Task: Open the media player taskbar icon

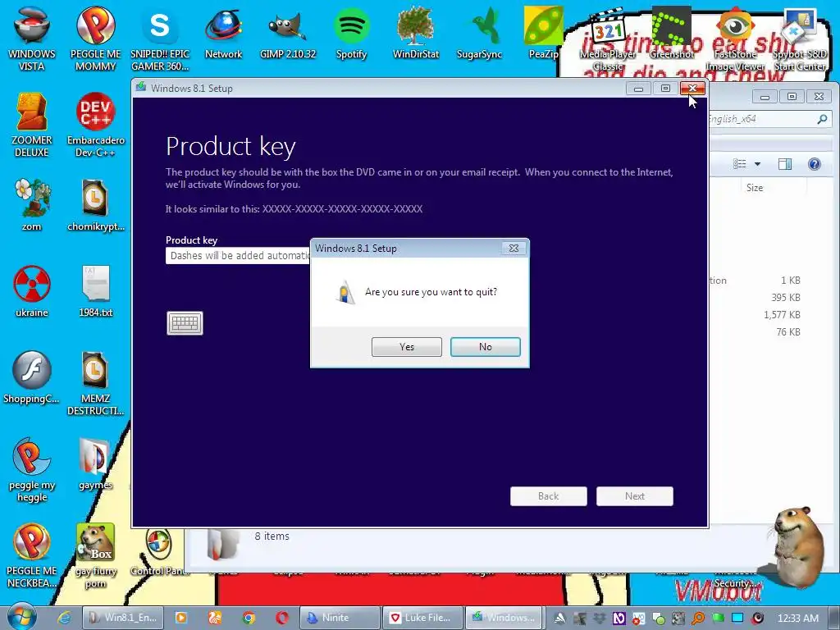Action: 181,618
